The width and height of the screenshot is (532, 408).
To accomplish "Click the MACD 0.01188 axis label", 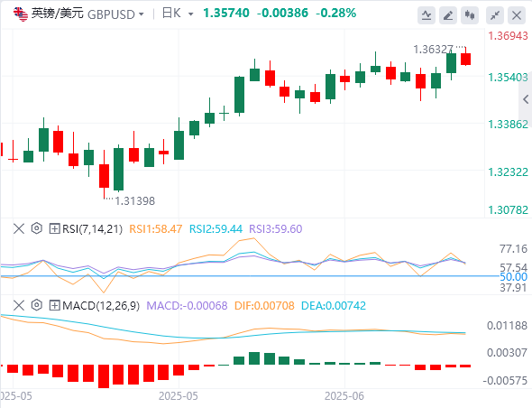I will pyautogui.click(x=508, y=326).
